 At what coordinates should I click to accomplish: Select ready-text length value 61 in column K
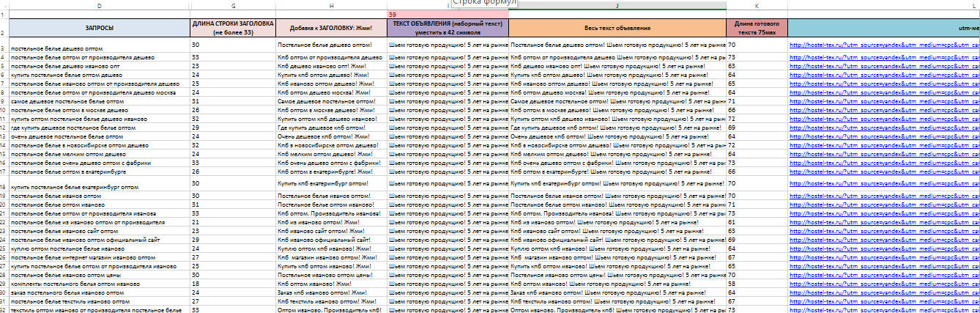click(757, 221)
